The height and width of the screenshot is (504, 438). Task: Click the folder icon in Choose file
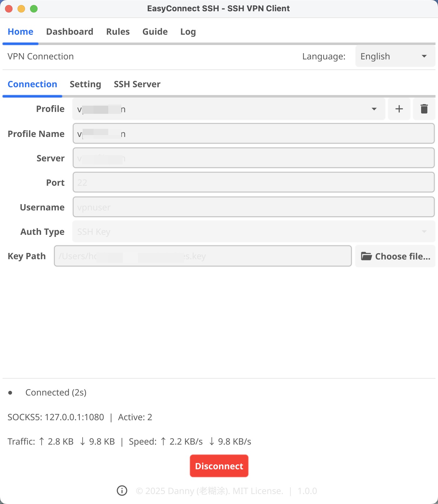(x=366, y=256)
